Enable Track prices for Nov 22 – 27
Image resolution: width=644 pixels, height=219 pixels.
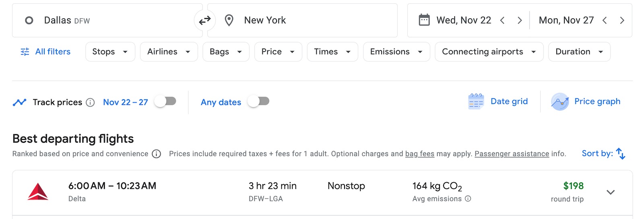[165, 101]
